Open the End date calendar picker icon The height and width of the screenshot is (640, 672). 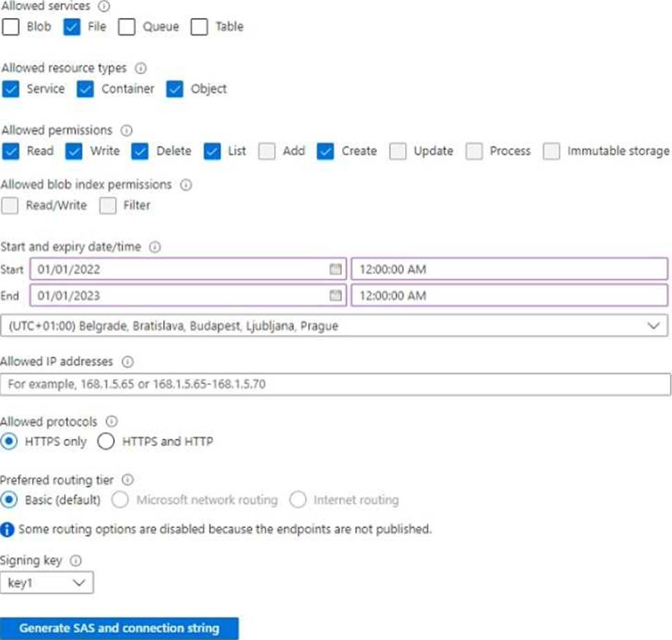pos(336,296)
